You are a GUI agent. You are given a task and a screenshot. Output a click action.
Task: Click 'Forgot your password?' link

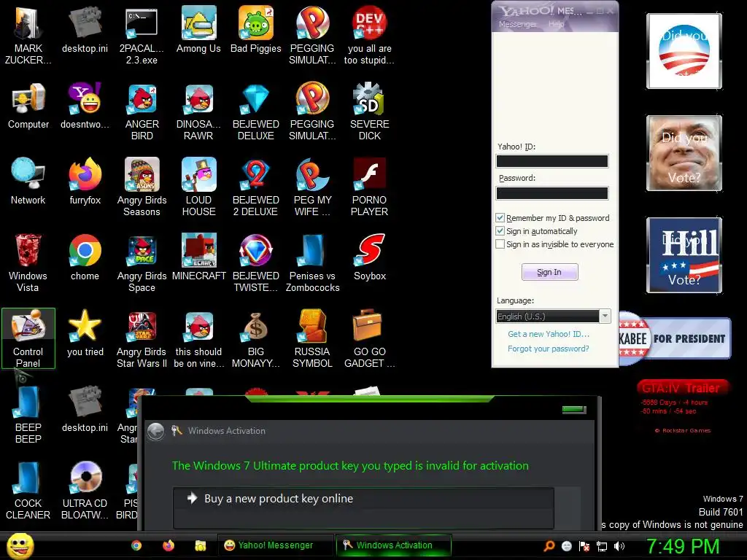549,349
